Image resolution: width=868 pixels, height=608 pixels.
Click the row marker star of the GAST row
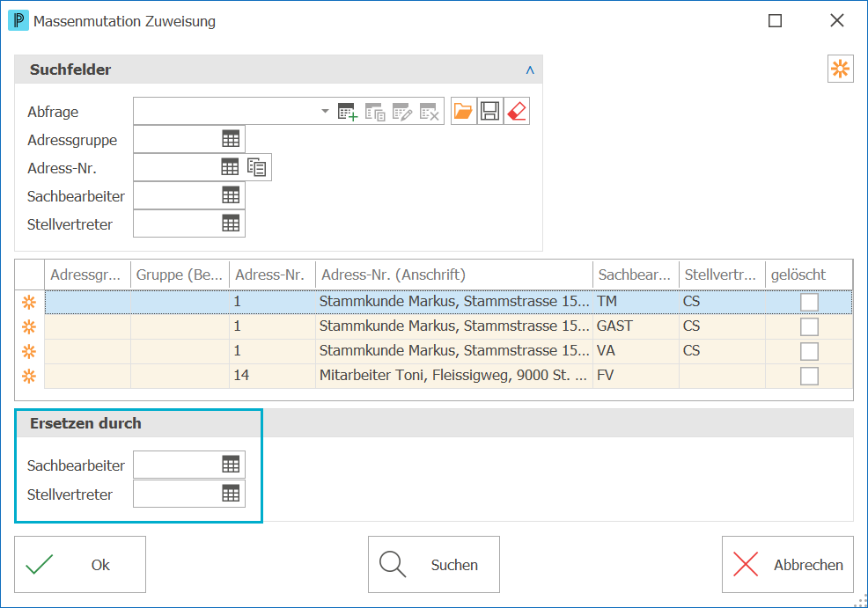(x=29, y=327)
